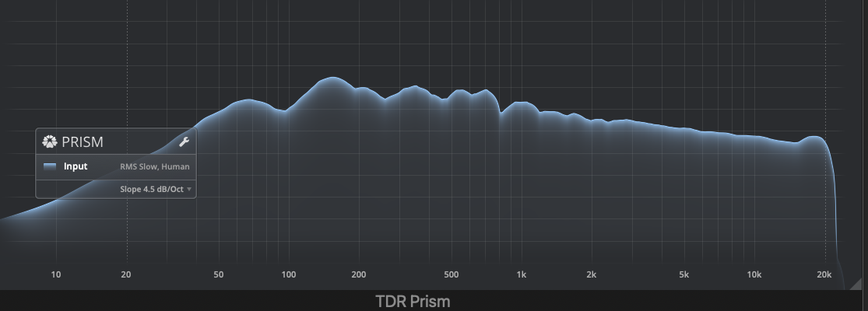Select the Input trace label
The height and width of the screenshot is (311, 868).
76,166
